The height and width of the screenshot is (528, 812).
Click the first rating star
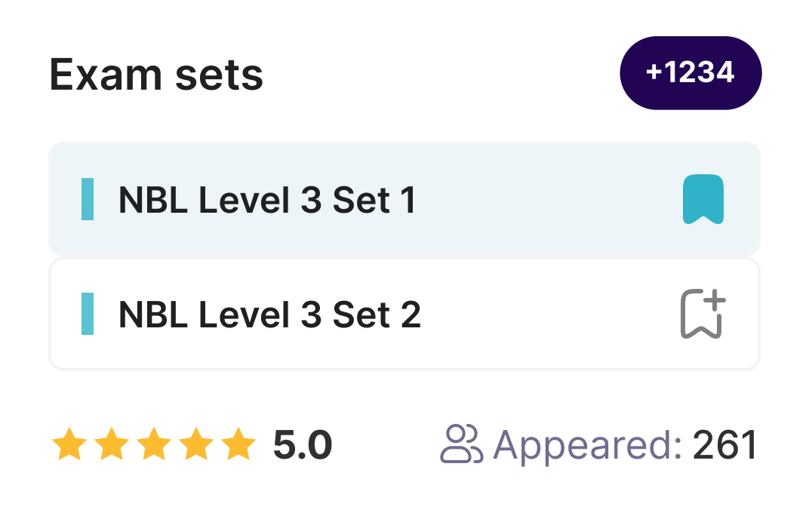click(67, 444)
